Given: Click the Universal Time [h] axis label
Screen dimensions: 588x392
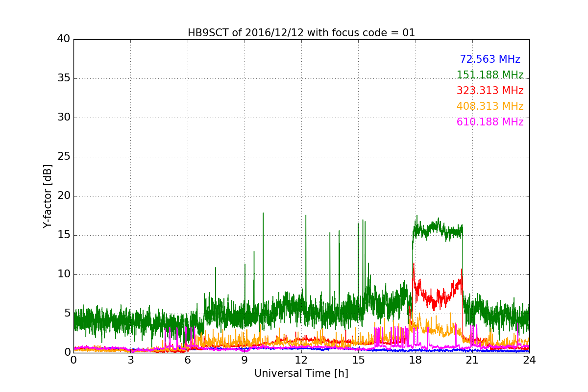Looking at the screenshot, I should click(301, 373).
